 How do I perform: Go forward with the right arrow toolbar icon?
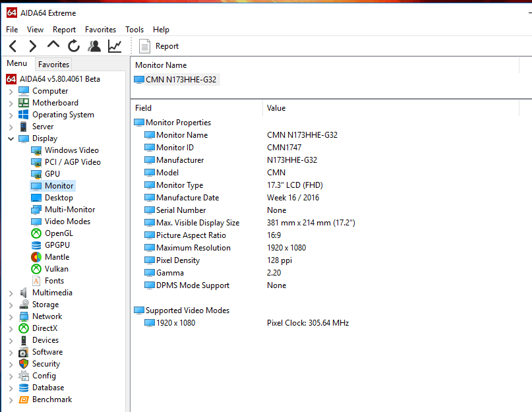pos(32,46)
